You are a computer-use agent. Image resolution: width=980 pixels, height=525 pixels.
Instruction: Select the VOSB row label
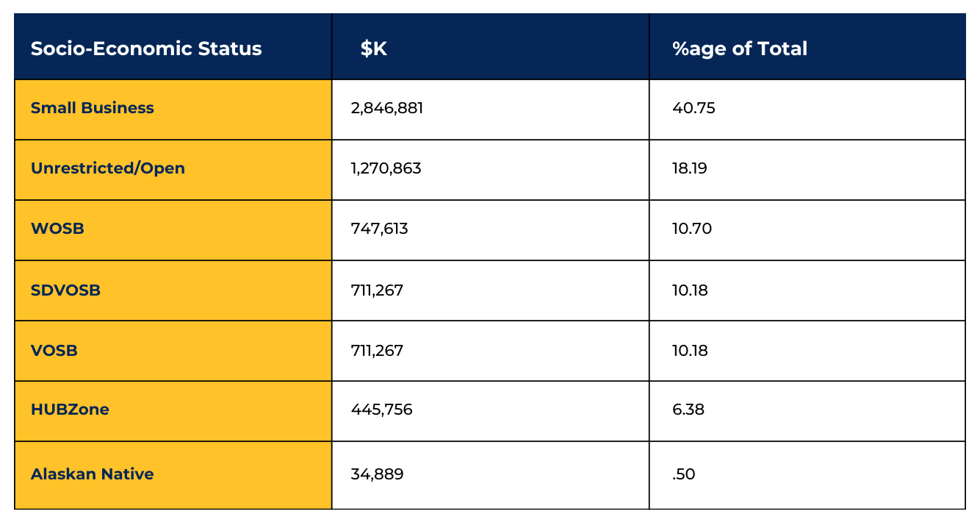(54, 351)
